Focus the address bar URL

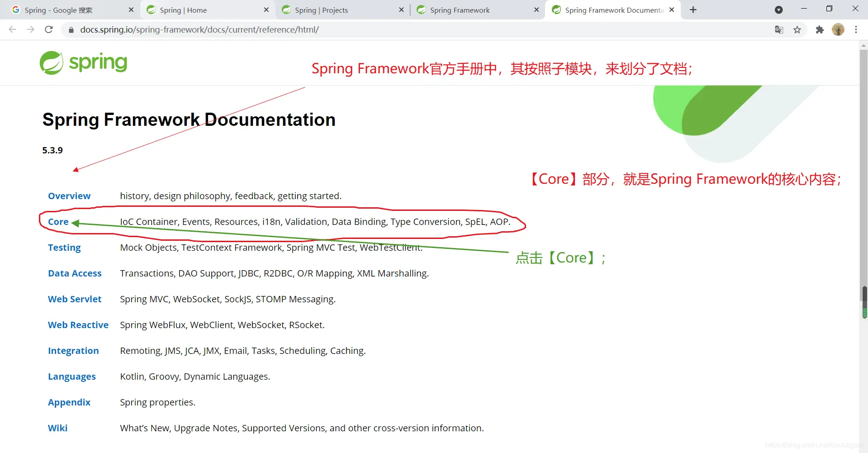click(199, 30)
